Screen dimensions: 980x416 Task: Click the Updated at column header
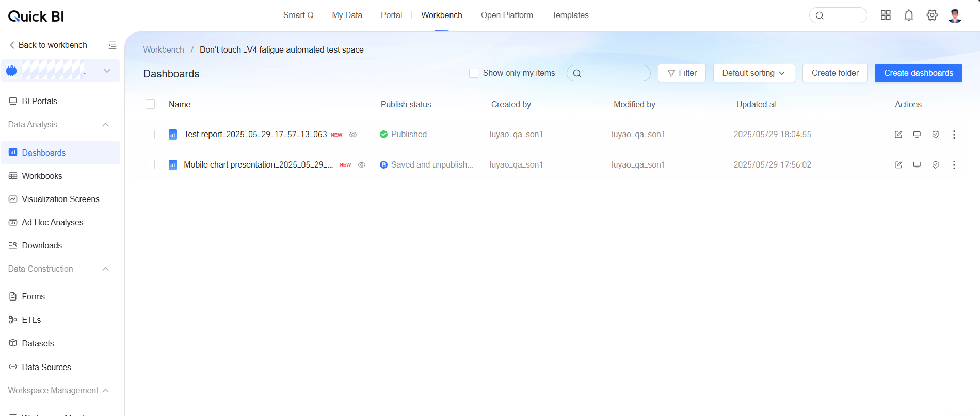756,105
